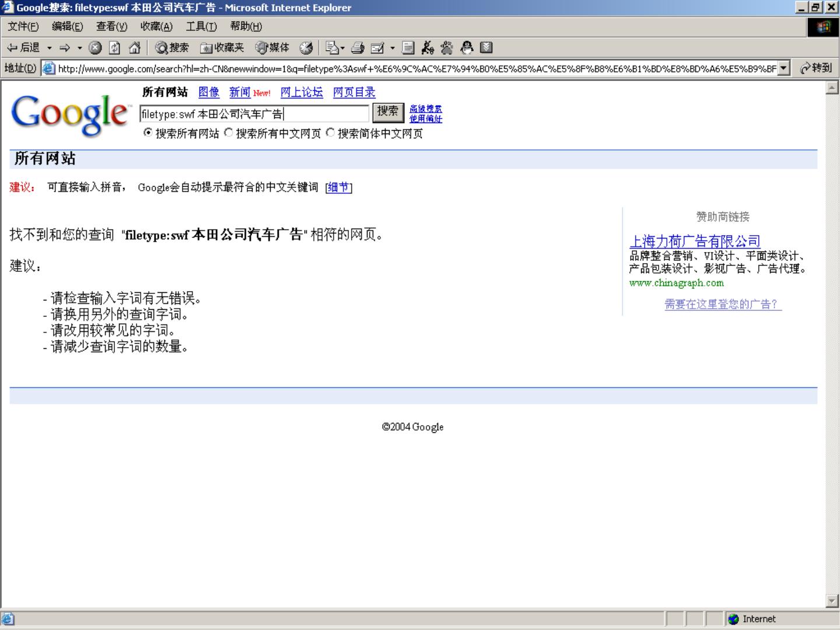The image size is (840, 630).
Task: Open the forward button history dropdown arrow
Action: (x=80, y=48)
